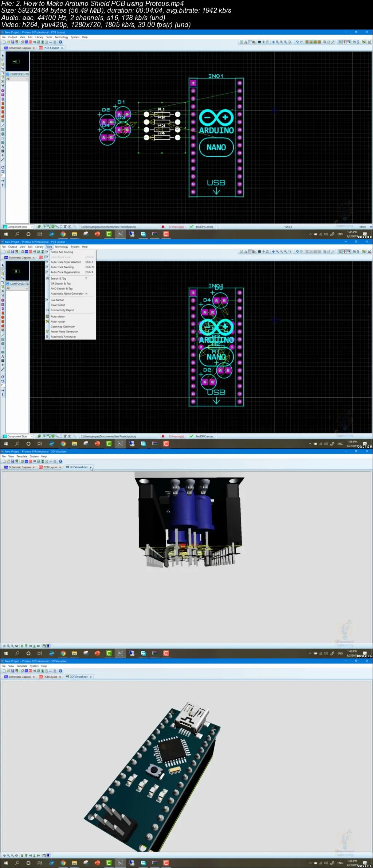Open Template menu in third frame
This screenshot has height=868, width=373.
click(x=22, y=456)
